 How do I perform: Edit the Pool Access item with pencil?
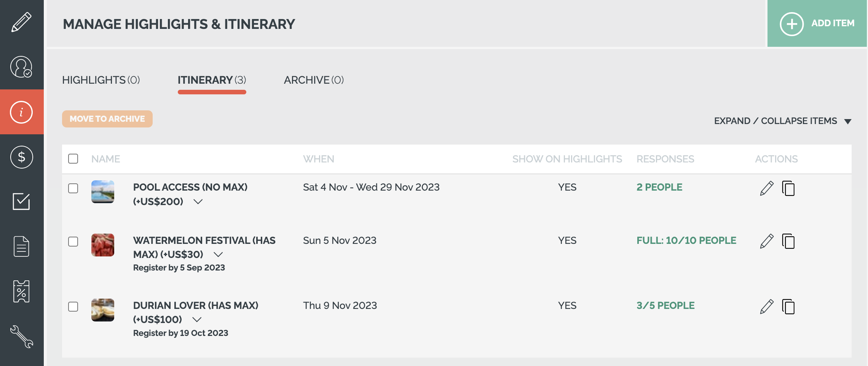click(x=767, y=188)
